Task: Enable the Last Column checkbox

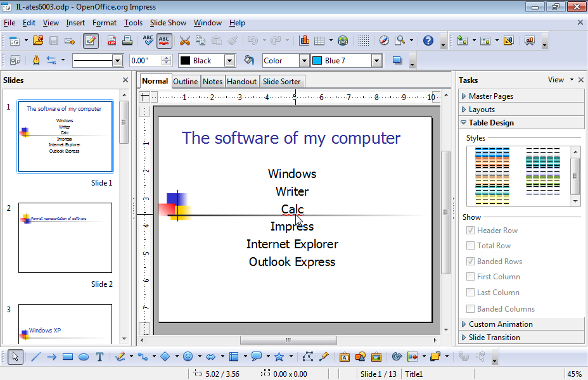Action: [470, 293]
